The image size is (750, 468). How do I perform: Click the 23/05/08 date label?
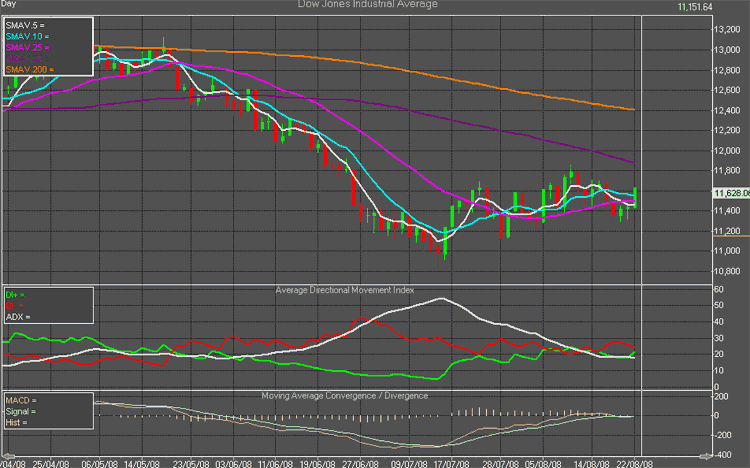(x=191, y=464)
